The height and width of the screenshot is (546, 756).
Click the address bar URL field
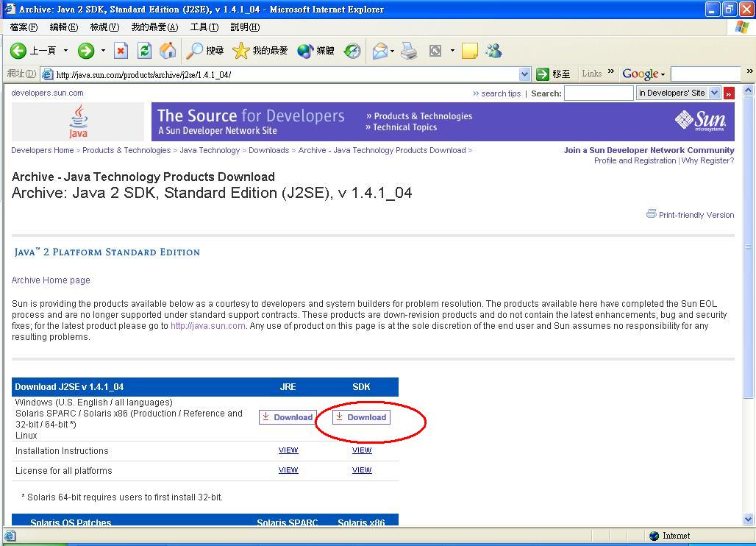287,75
